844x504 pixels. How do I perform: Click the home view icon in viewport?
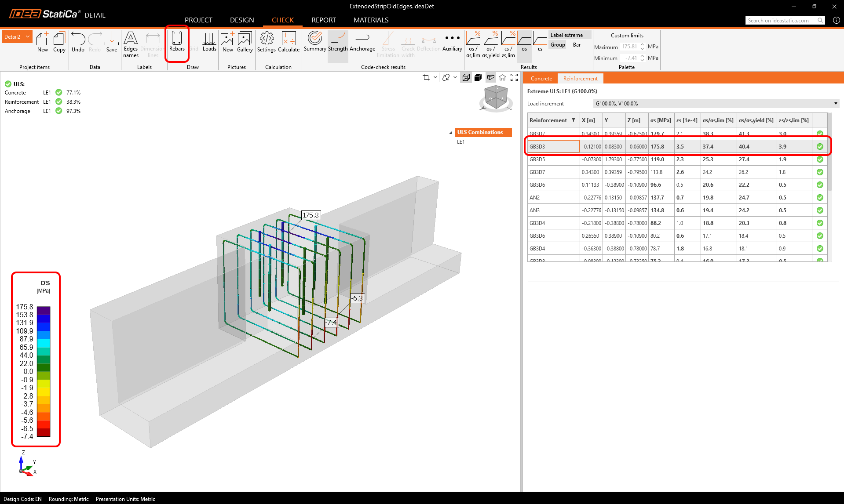click(502, 77)
